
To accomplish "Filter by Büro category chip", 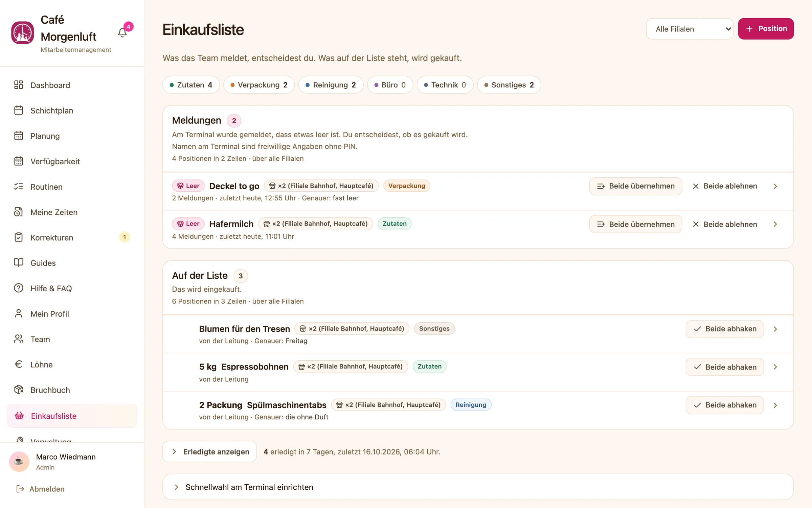I will [x=390, y=85].
